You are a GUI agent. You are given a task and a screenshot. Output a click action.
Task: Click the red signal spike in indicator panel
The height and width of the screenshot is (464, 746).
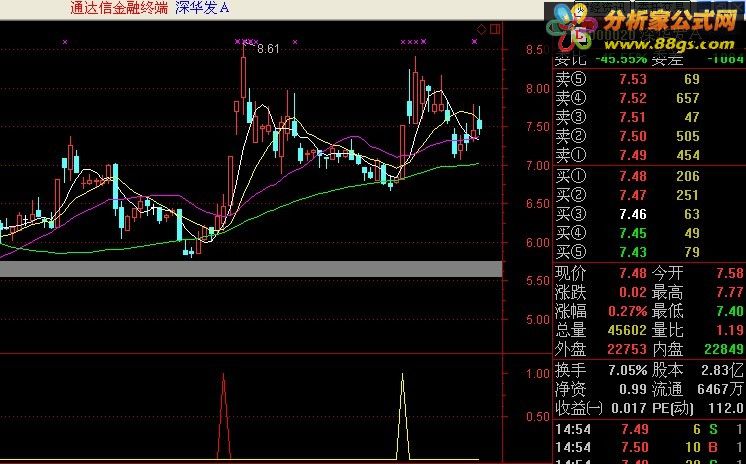click(224, 416)
